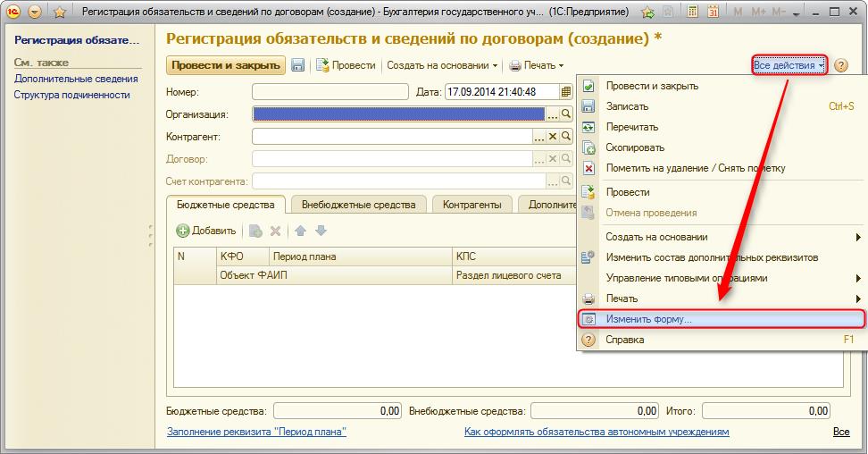This screenshot has height=454, width=868.
Task: Open link 'Как оформлять обязательства автономным учреждениям'
Action: [x=597, y=432]
